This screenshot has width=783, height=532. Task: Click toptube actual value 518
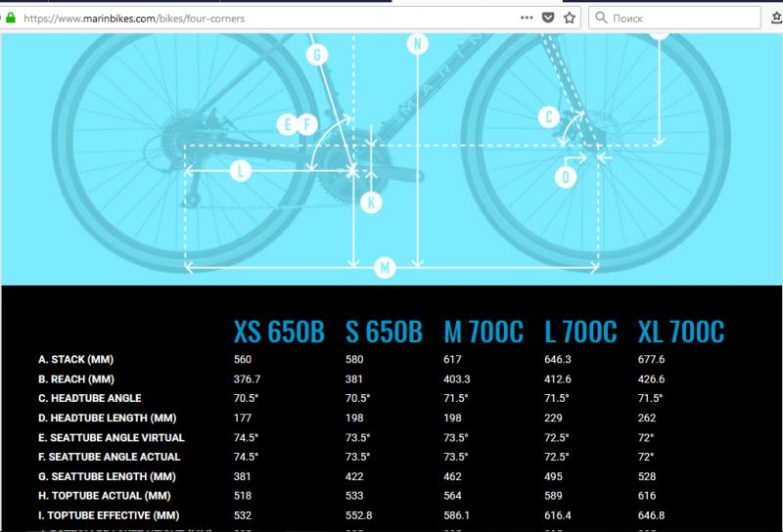click(242, 496)
